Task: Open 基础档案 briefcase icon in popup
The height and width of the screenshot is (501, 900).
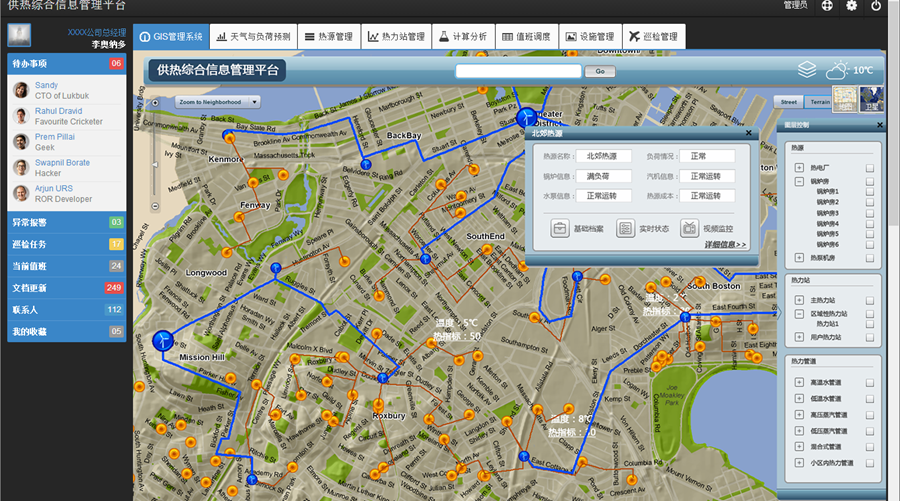Action: coord(560,228)
